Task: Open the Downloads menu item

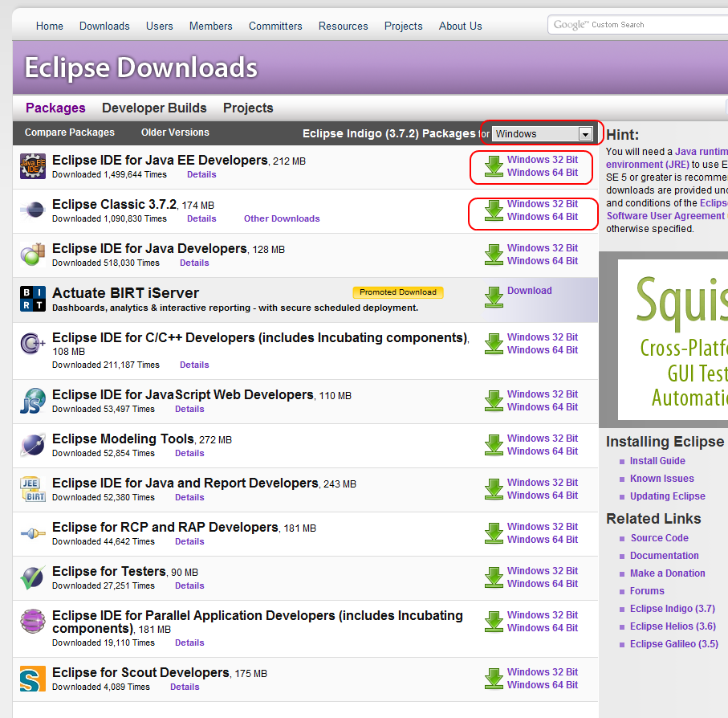Action: [x=104, y=26]
